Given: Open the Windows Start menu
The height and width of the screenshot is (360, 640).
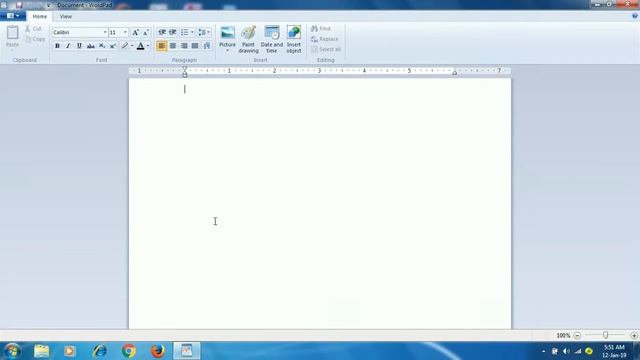Looking at the screenshot, I should 12,351.
